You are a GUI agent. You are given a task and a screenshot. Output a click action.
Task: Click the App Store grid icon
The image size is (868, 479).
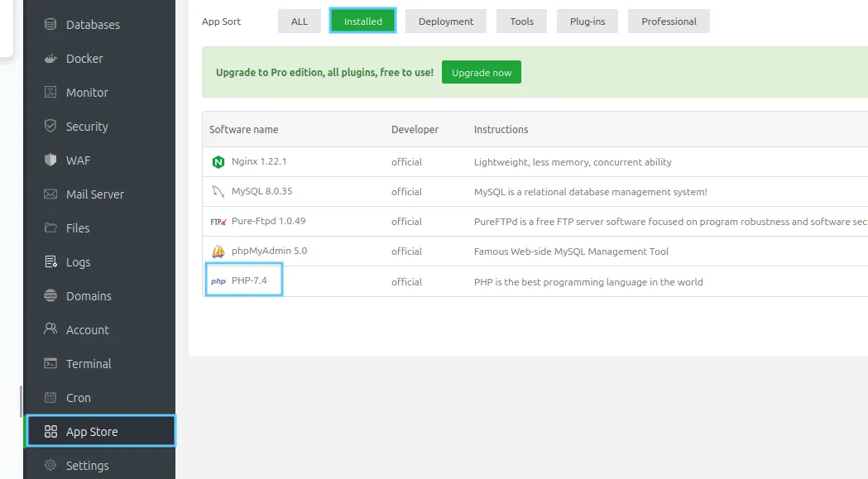point(50,431)
